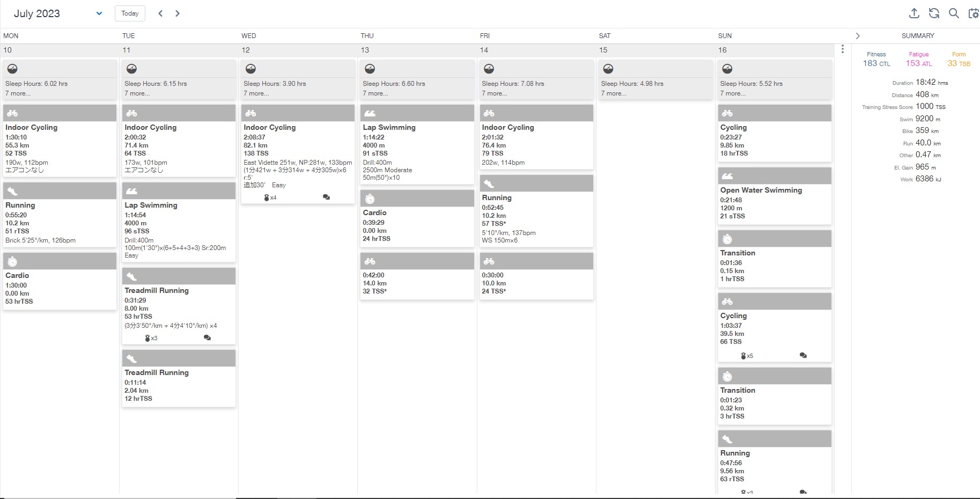980x499 pixels.
Task: Click Sunday 16 metrics gauge icon
Action: (727, 69)
